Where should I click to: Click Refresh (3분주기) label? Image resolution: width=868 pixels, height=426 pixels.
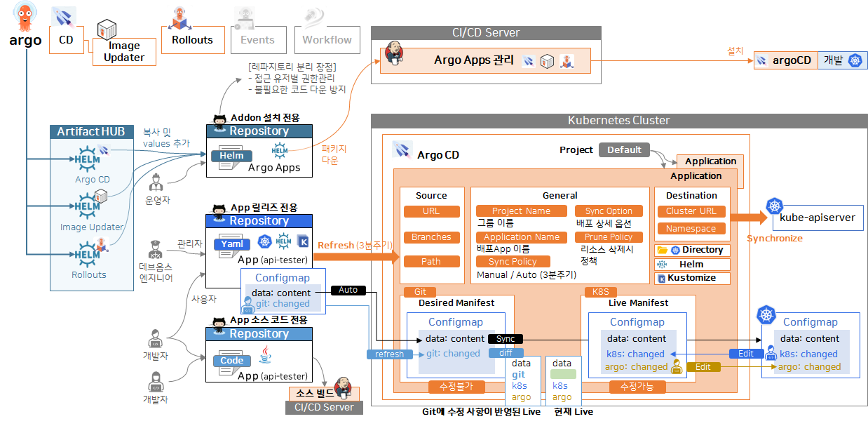click(355, 245)
